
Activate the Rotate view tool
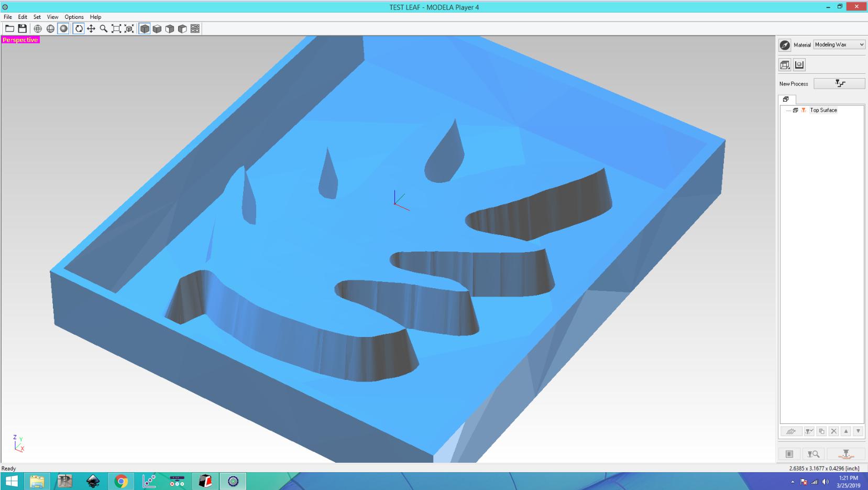coord(79,29)
